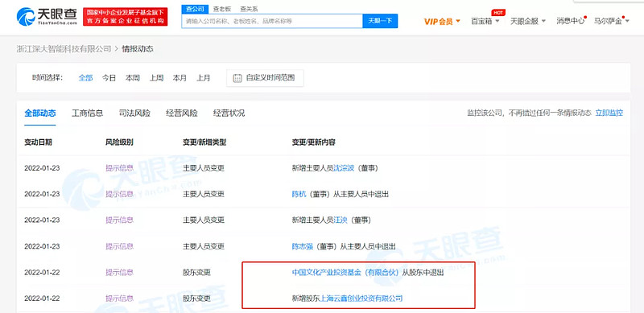Switch to the 经营风险 tab
The height and width of the screenshot is (313, 644).
click(x=182, y=113)
